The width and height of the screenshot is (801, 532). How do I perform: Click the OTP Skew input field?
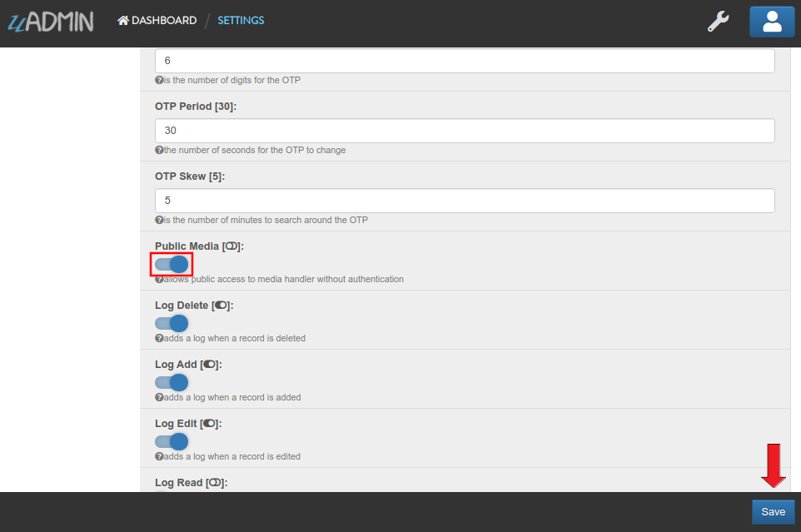pyautogui.click(x=465, y=201)
